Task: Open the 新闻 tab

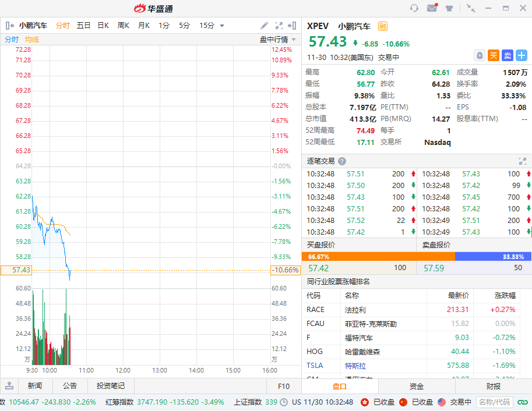Action: [35, 385]
